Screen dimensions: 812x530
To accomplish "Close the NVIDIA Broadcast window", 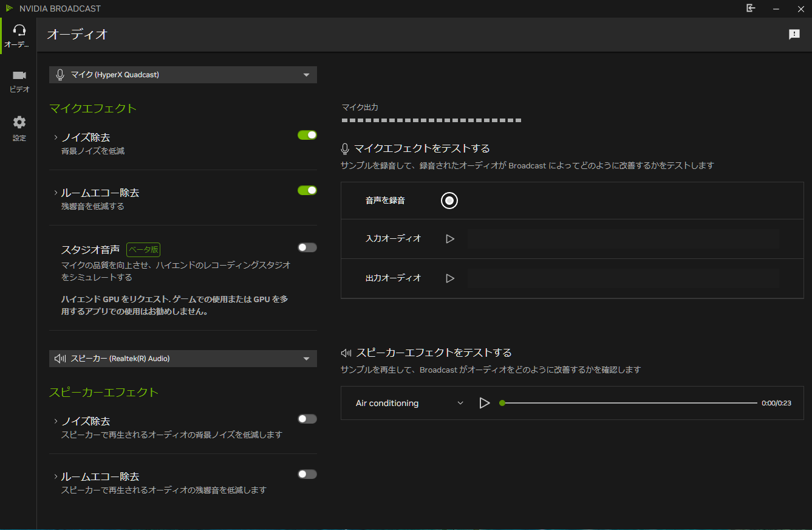I will (x=800, y=9).
